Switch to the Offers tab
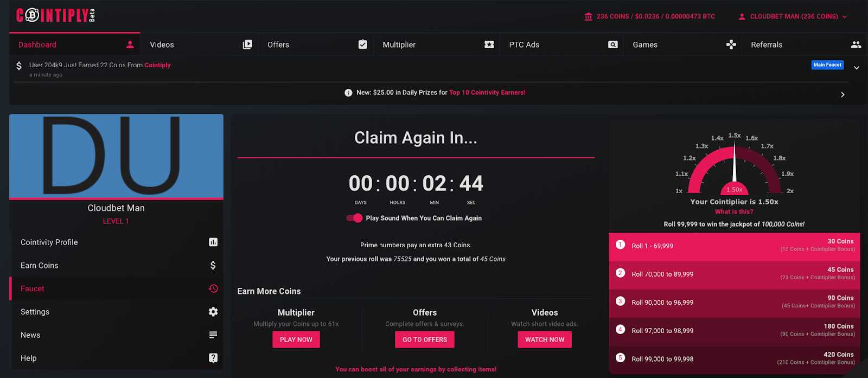Screen dimensions: 868x378 (x=315, y=44)
